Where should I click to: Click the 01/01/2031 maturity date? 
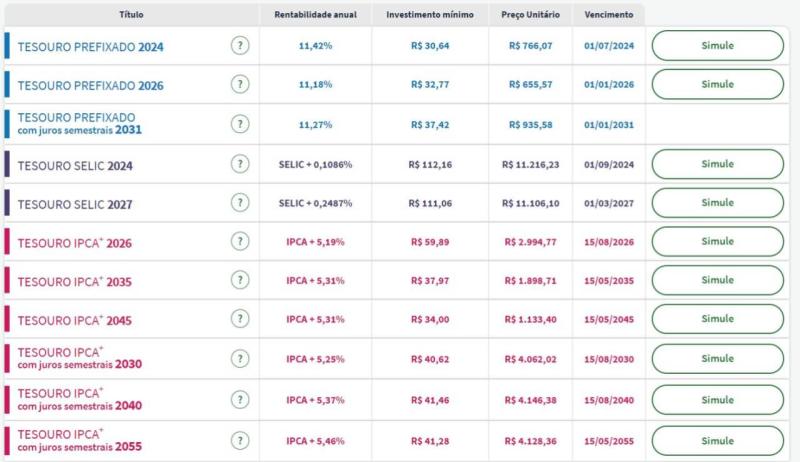coord(609,124)
